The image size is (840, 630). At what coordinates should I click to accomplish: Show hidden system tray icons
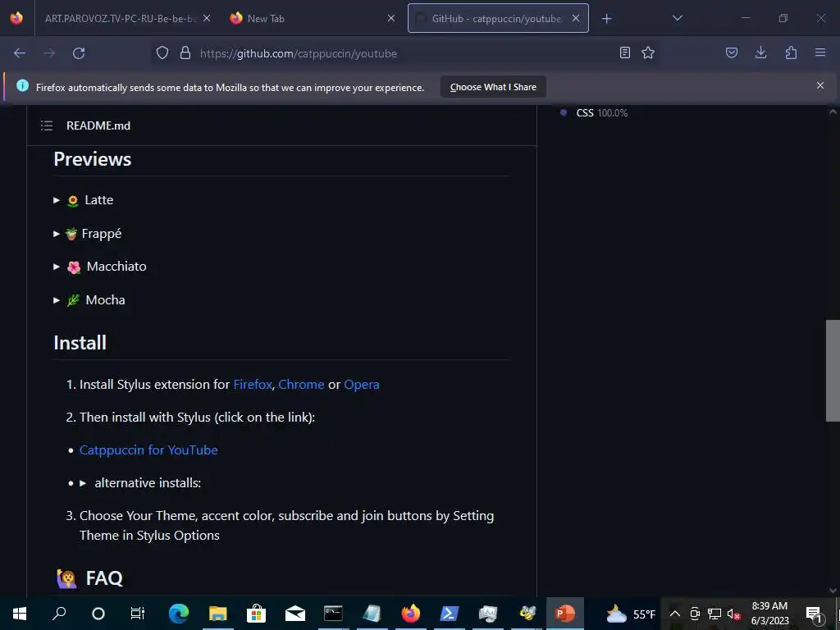675,614
